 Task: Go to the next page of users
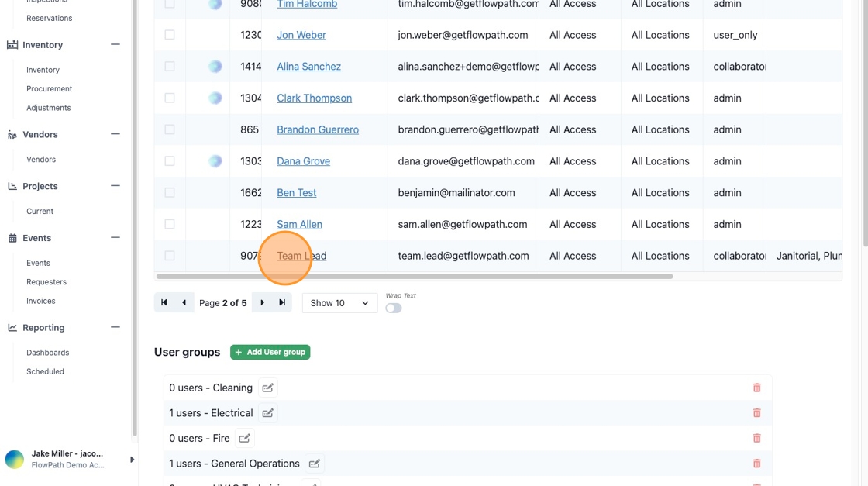point(262,303)
